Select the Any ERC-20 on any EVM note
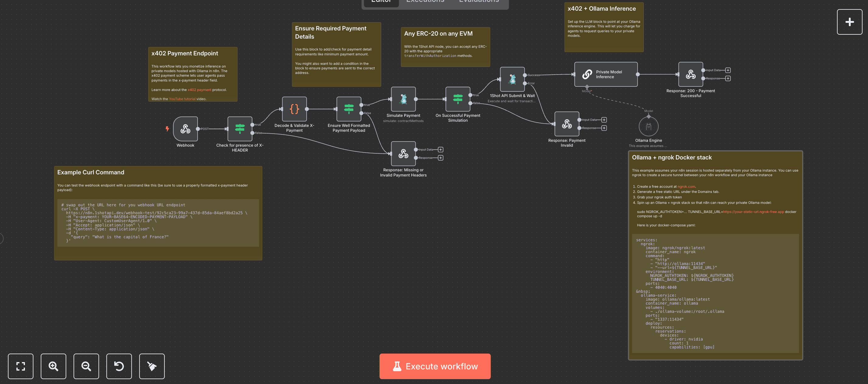This screenshot has height=384, width=868. [x=445, y=47]
